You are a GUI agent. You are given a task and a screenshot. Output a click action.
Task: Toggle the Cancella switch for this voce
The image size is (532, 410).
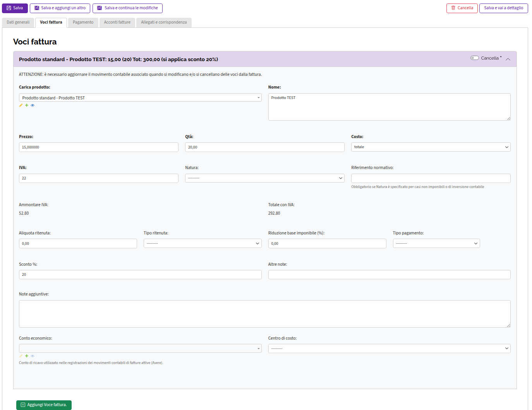[475, 58]
